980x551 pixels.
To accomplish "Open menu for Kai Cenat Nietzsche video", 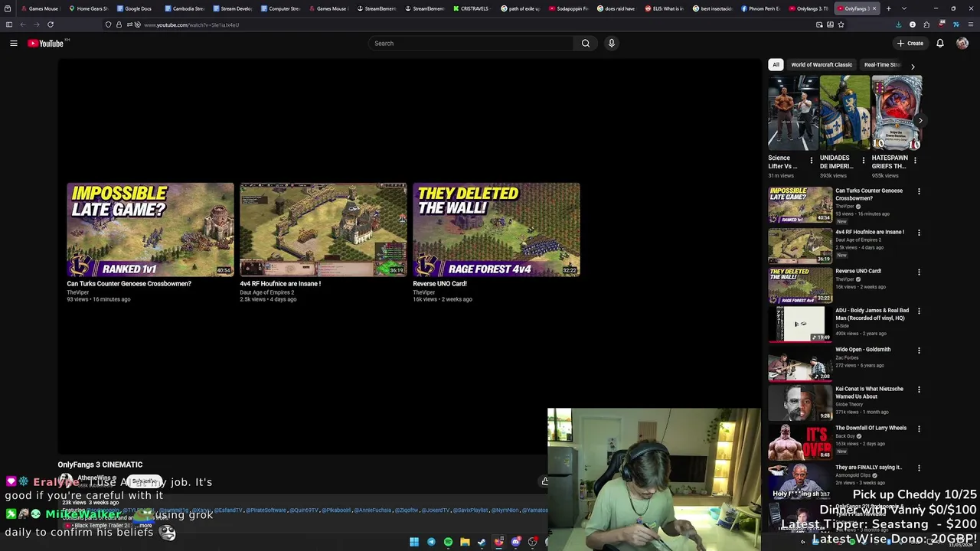I will coord(919,390).
